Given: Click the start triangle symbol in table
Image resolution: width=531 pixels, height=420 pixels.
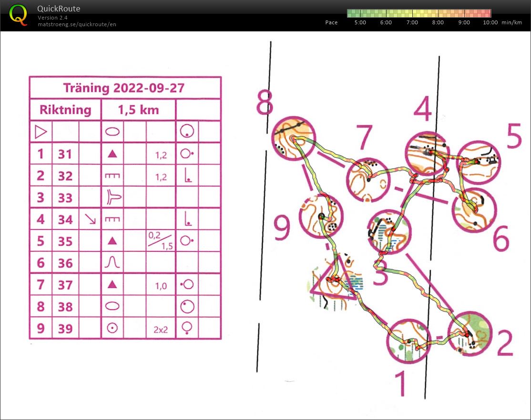Looking at the screenshot, I should click(41, 132).
